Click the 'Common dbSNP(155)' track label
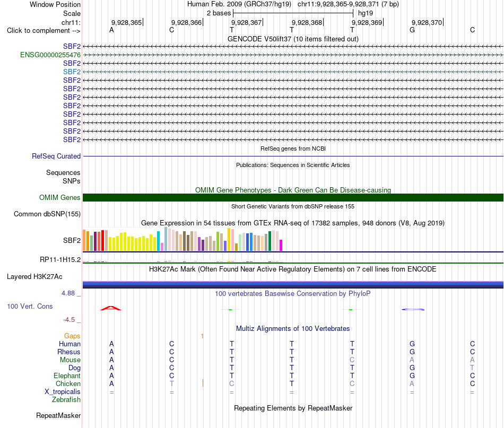504x428 pixels. pos(47,214)
